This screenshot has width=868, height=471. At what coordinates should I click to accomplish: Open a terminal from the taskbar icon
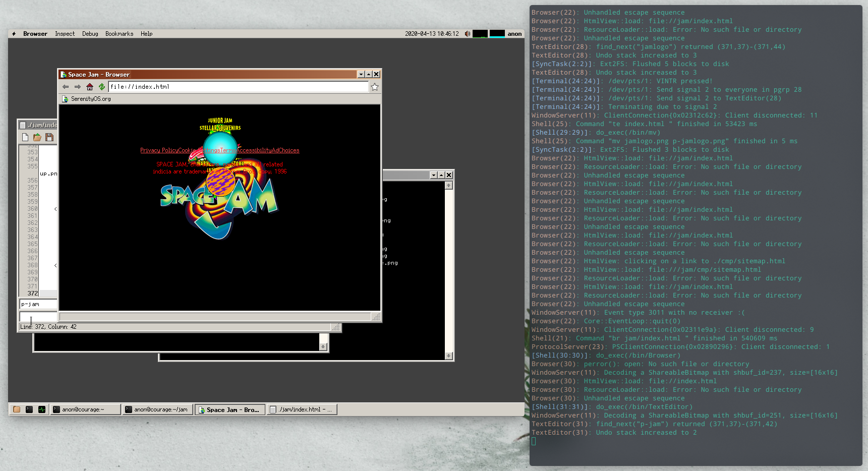[29, 409]
